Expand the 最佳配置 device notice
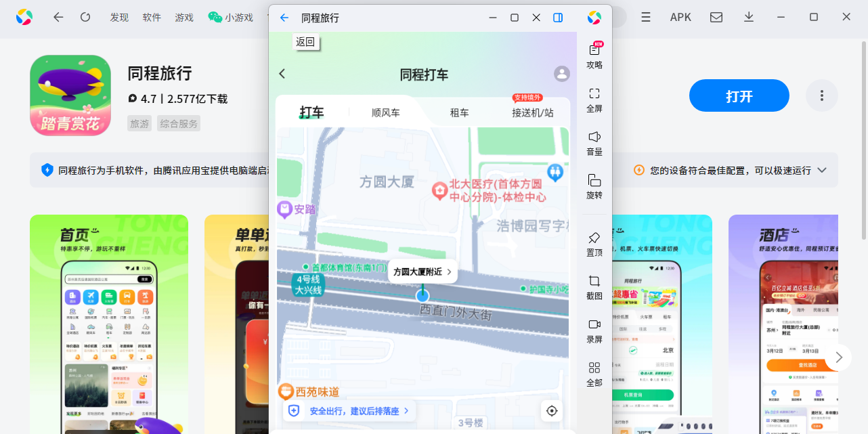 (x=821, y=170)
